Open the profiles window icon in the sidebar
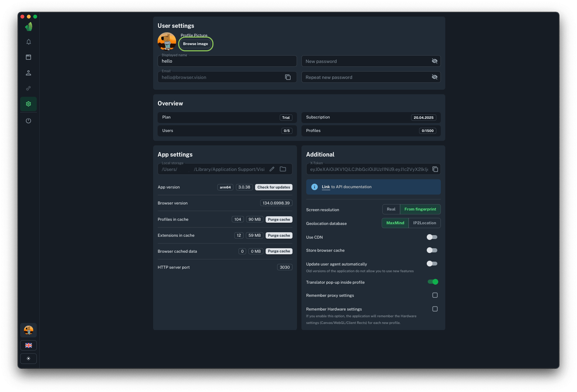 (28, 57)
